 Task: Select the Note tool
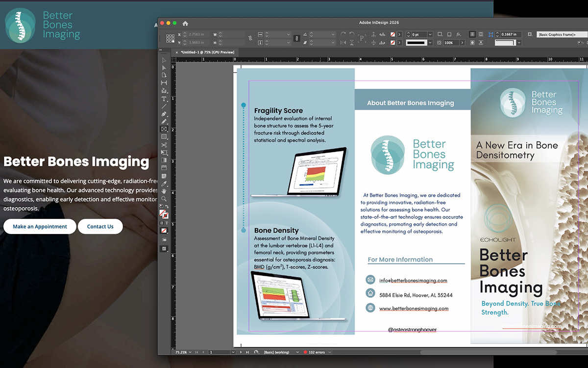[164, 176]
